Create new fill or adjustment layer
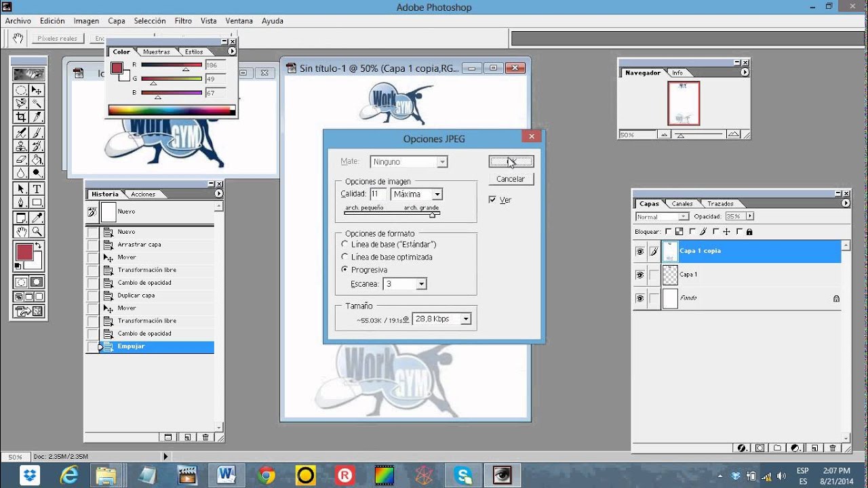 coord(795,448)
